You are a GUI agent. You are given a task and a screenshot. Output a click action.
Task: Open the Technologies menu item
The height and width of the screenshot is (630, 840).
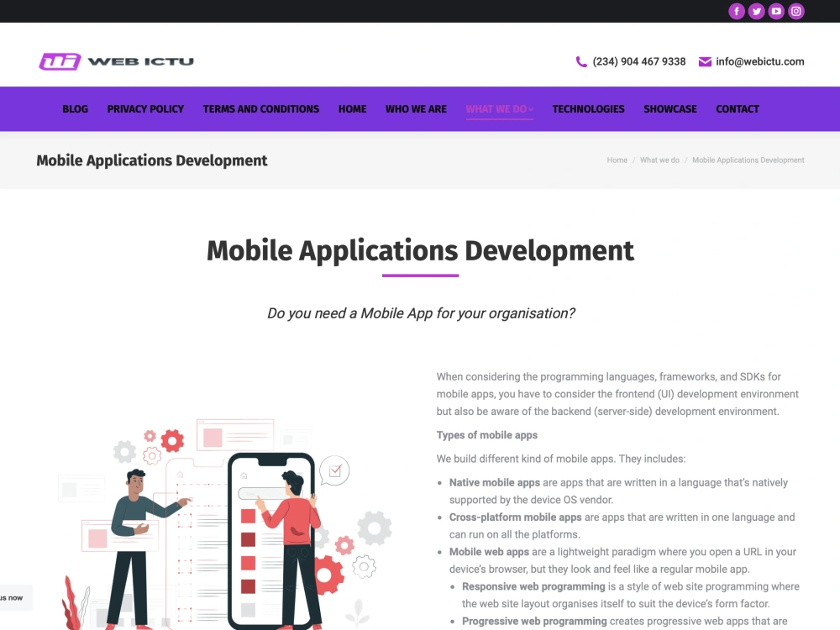(588, 108)
